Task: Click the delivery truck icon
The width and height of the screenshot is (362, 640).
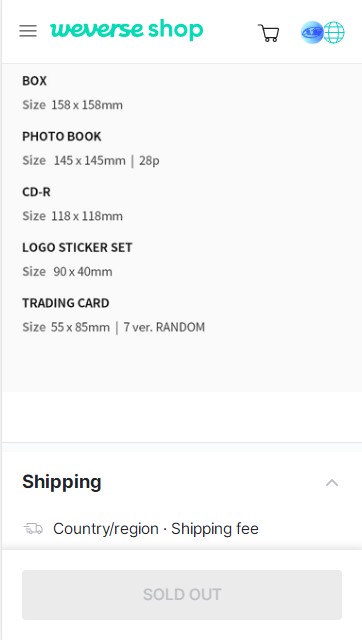Action: tap(33, 529)
